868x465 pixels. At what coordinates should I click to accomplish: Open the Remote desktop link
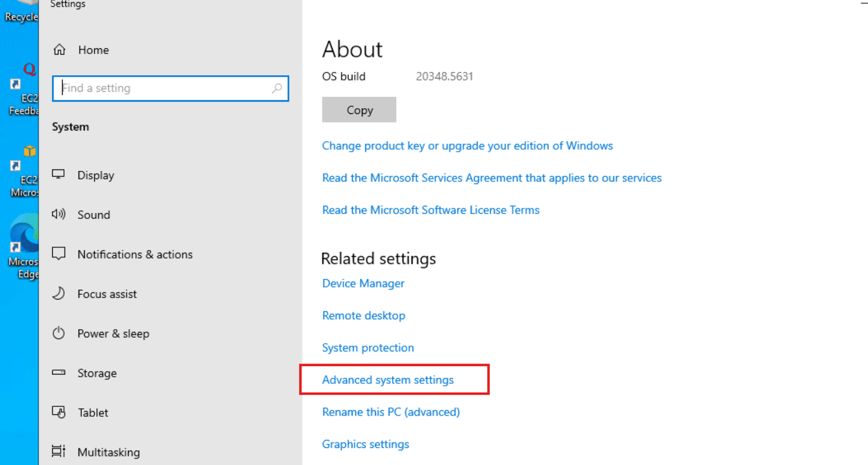(x=364, y=316)
